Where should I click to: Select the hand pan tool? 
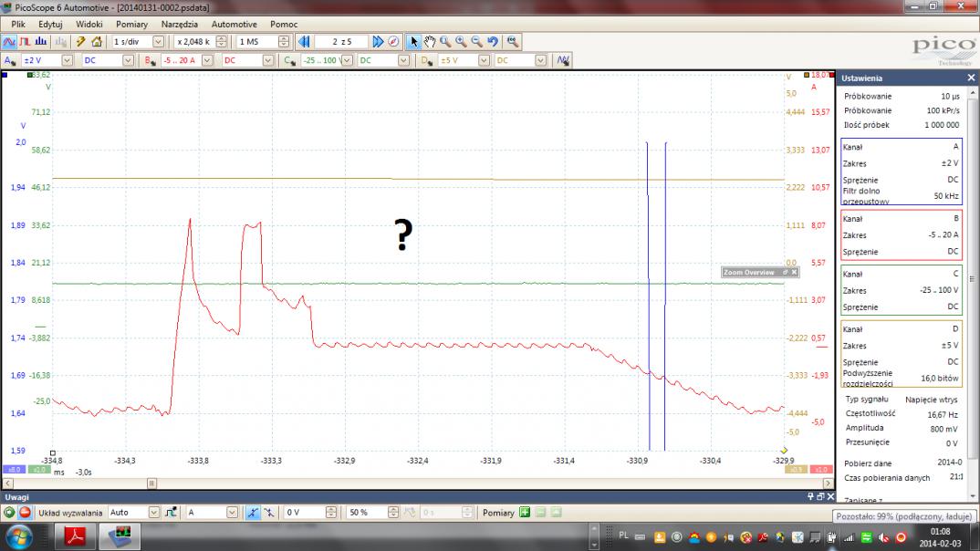[429, 42]
